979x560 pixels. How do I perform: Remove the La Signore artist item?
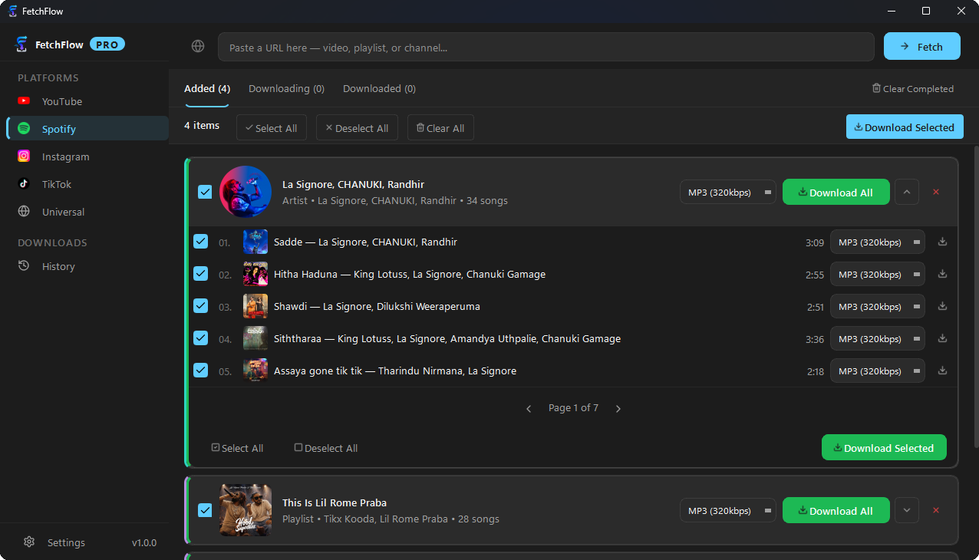[x=936, y=192]
